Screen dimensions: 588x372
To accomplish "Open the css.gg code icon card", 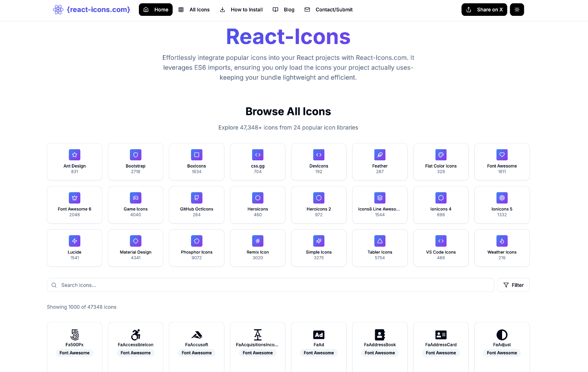I will (258, 155).
